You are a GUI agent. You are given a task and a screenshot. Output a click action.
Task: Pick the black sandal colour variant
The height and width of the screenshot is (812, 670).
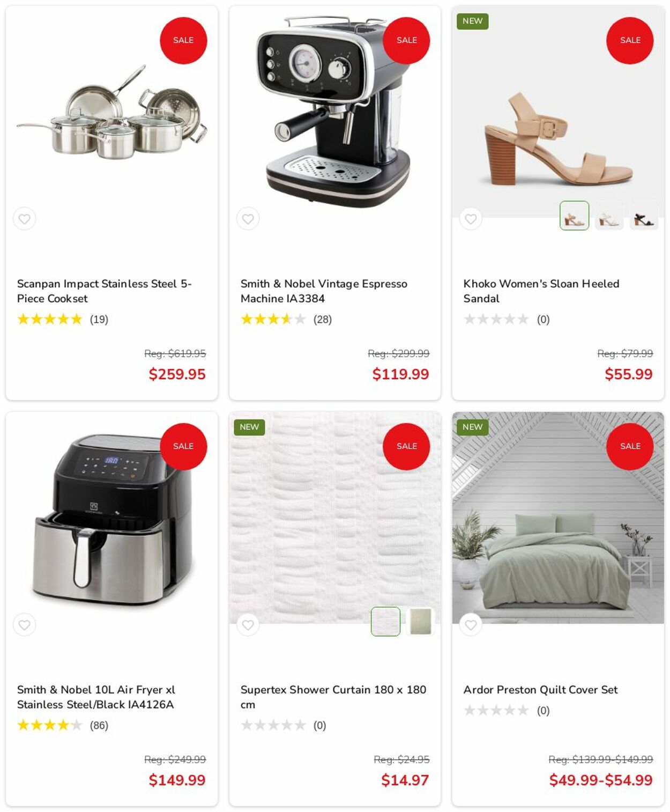[644, 216]
